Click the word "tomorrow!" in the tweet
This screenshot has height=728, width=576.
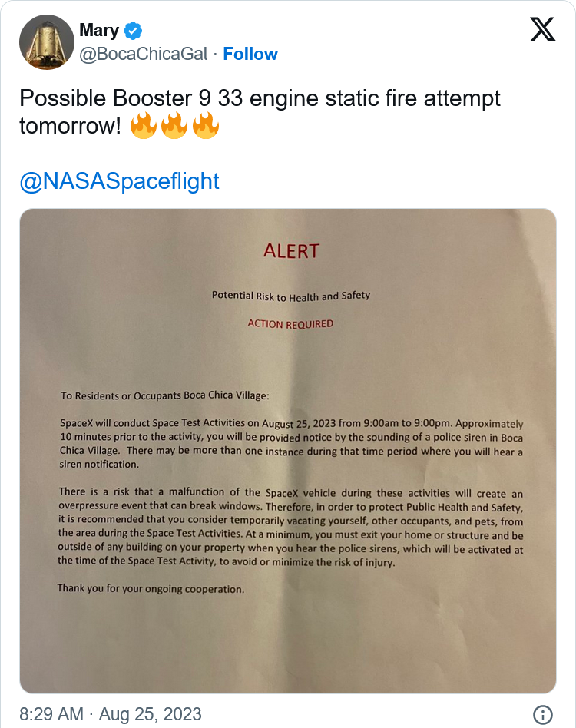(x=70, y=126)
